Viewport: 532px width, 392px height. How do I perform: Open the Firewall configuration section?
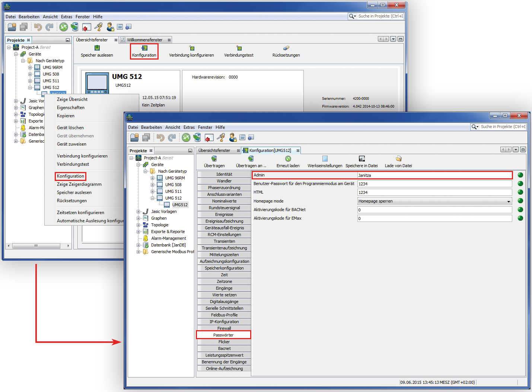[224, 328]
